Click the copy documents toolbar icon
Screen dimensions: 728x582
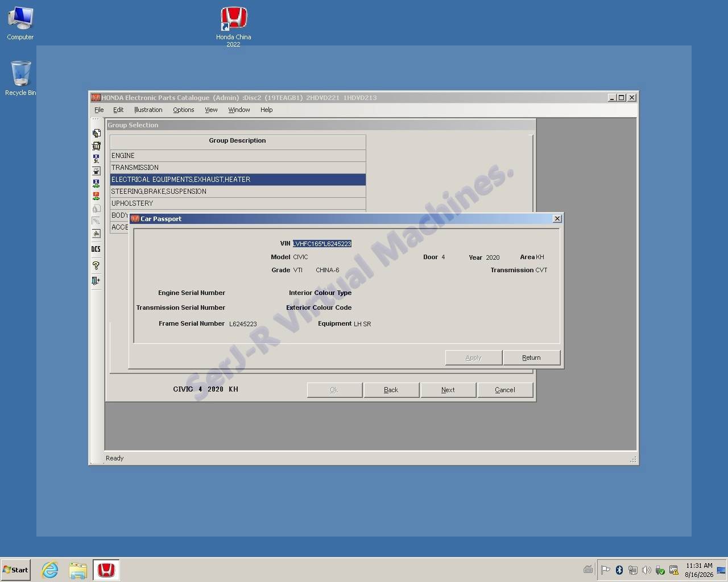click(x=96, y=133)
